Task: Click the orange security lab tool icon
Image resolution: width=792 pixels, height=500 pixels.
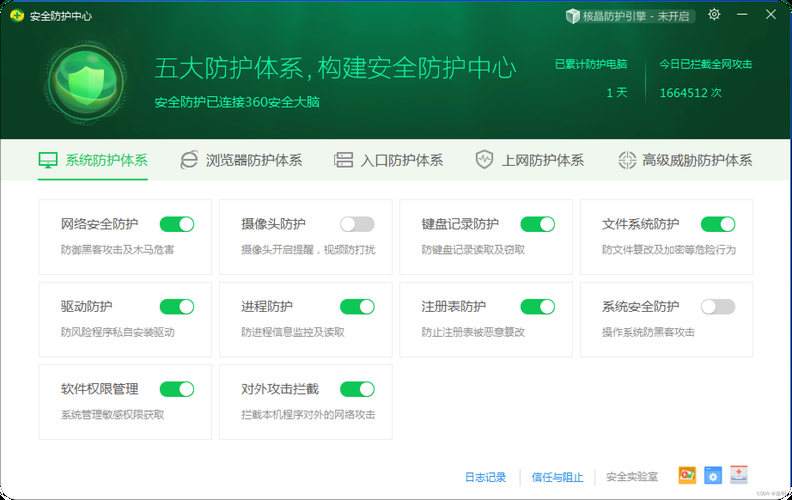Action: (x=687, y=475)
